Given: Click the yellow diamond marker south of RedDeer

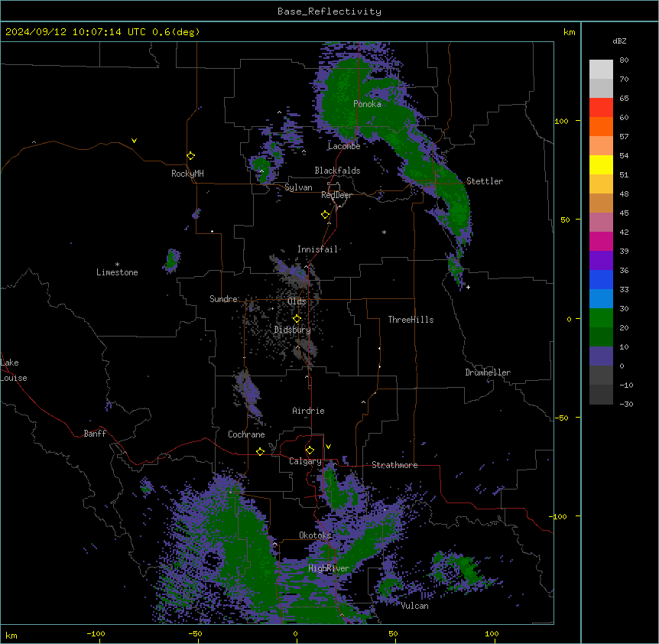Looking at the screenshot, I should (326, 215).
